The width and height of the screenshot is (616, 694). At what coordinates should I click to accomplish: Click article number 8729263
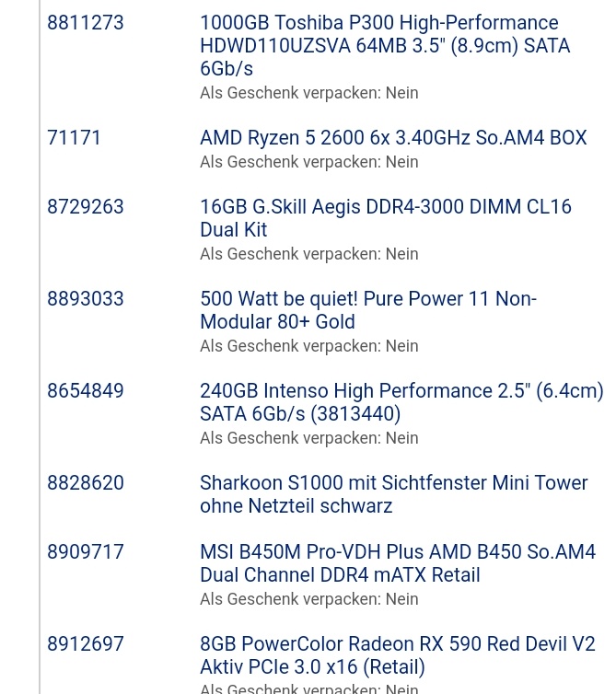(x=86, y=207)
